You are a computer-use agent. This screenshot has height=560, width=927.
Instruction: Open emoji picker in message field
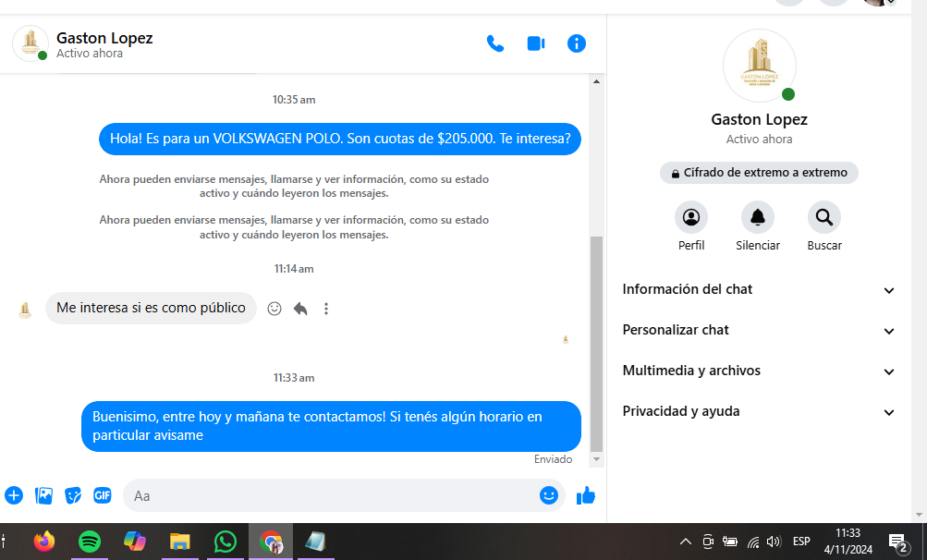549,495
